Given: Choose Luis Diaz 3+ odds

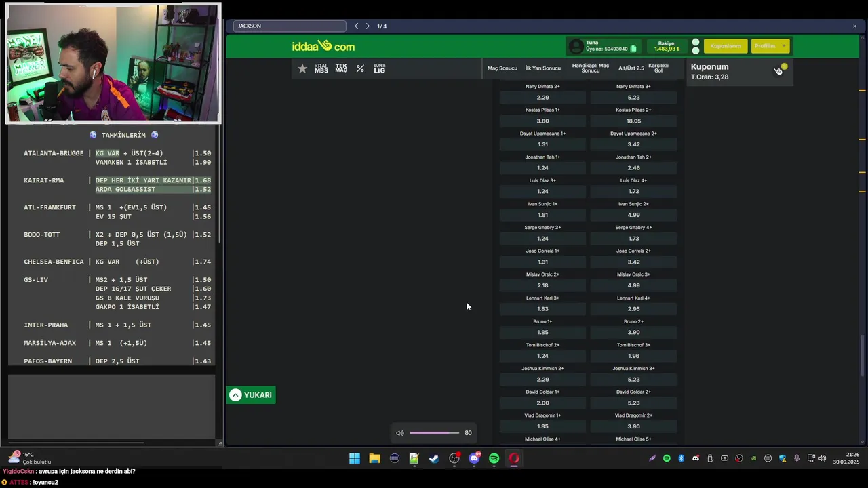Looking at the screenshot, I should click(x=542, y=192).
